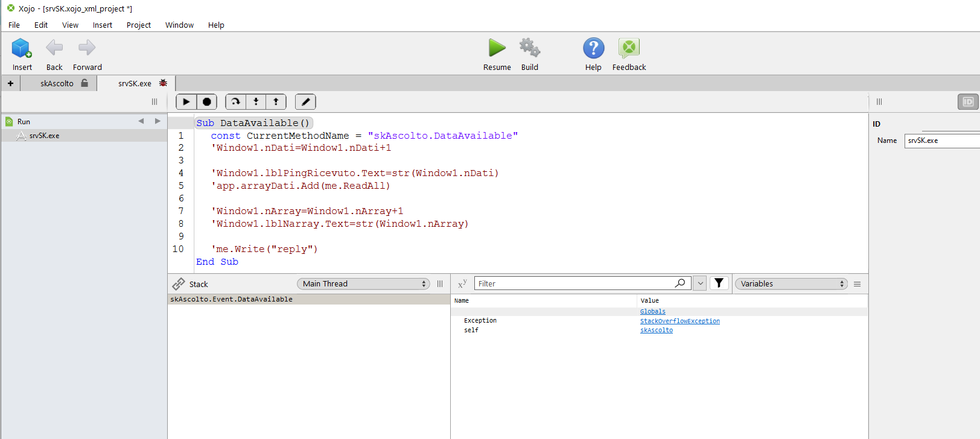Click the Name column header
Screen dimensions: 980x439
tap(462, 300)
